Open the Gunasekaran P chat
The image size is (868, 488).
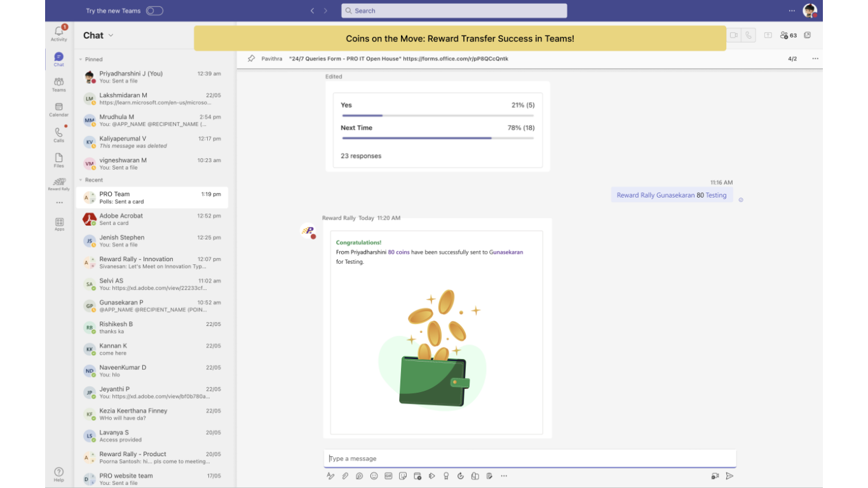click(152, 306)
